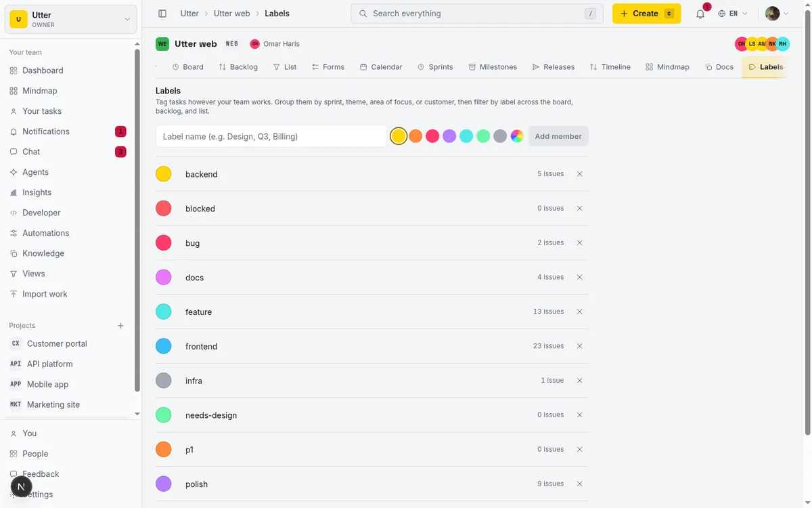Click Omar Haris project owner
Image resolution: width=812 pixels, height=508 pixels.
[x=275, y=44]
